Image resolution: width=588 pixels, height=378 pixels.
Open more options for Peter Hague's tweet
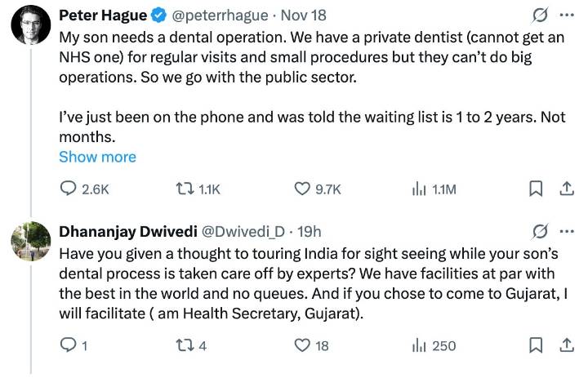pos(565,16)
